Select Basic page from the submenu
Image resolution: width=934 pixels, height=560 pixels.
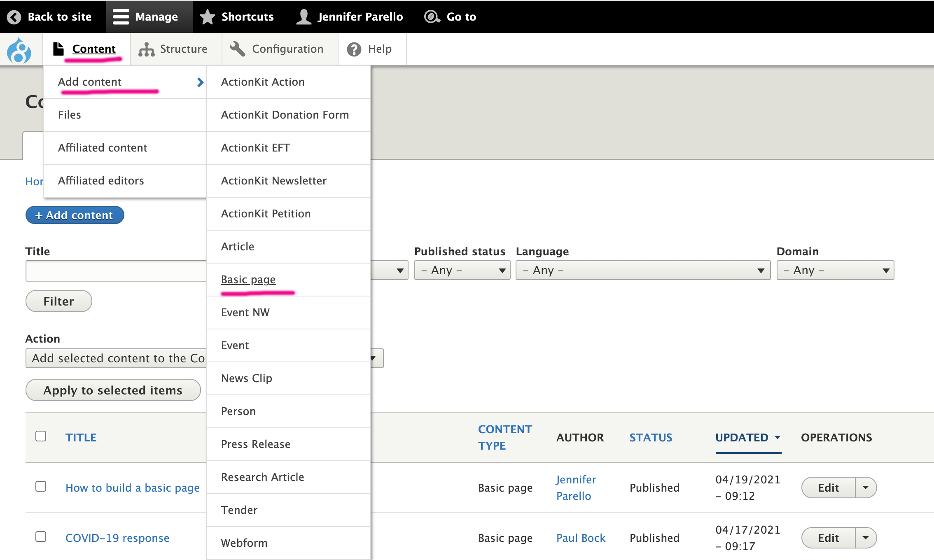[x=288, y=280]
